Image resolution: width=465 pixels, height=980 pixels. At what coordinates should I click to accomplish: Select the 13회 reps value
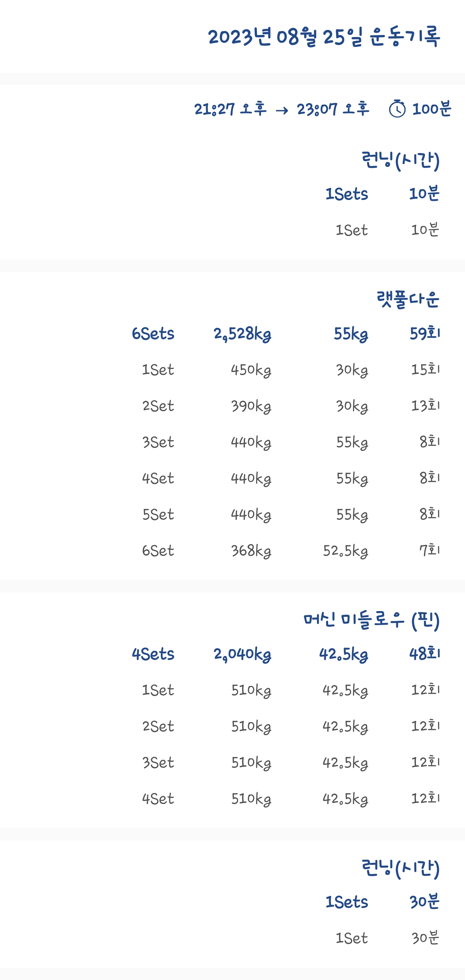point(426,406)
